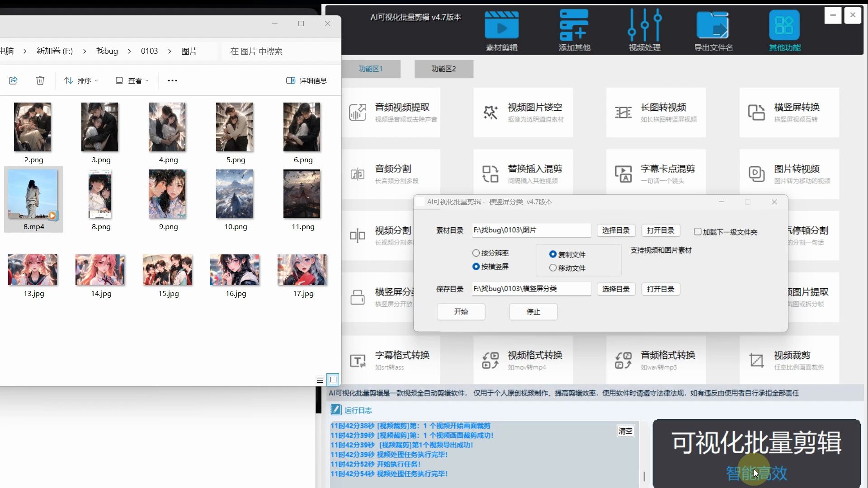Expand the 排序 sort dropdown
The image size is (868, 488).
tap(81, 80)
